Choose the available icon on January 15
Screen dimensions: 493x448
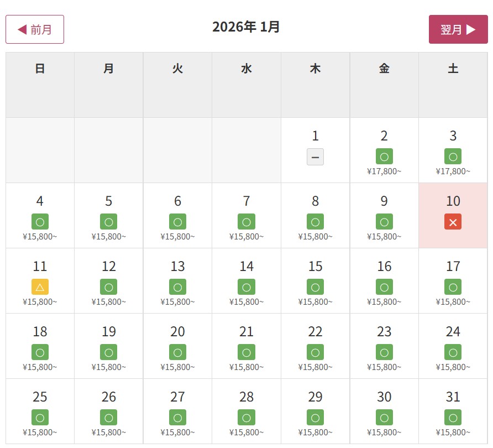(x=315, y=287)
